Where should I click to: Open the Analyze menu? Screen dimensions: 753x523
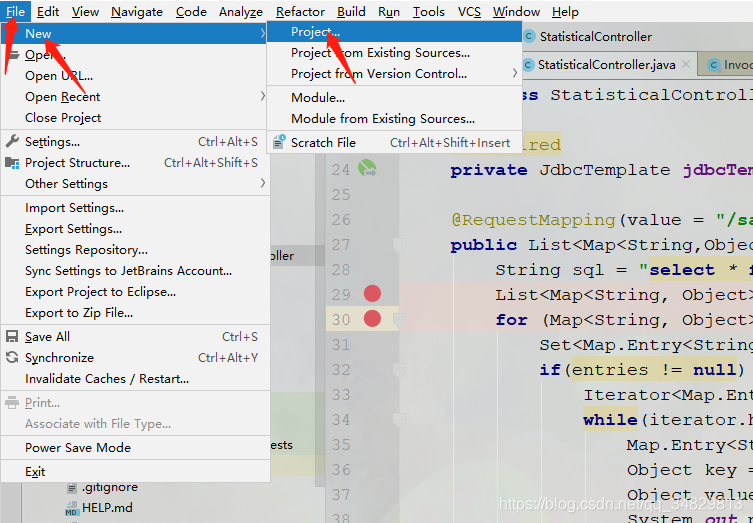point(241,12)
